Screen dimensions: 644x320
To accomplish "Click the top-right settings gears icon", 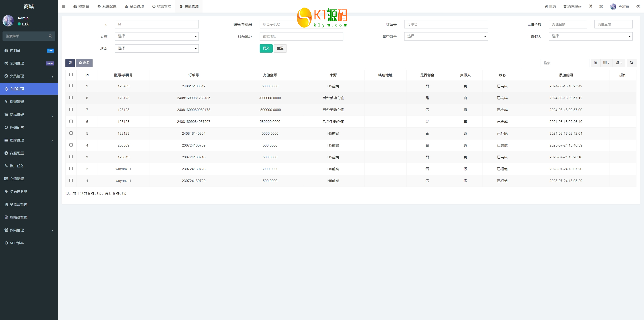I will pos(638,6).
